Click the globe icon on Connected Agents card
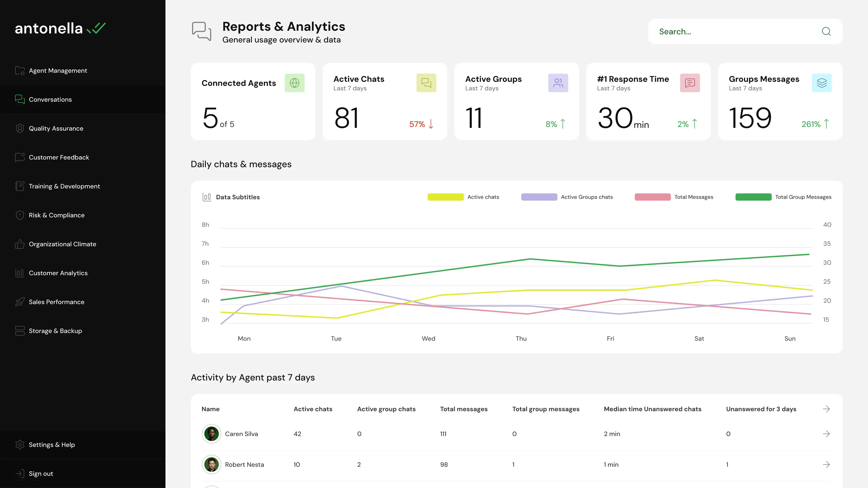Image resolution: width=868 pixels, height=488 pixels. 295,83
